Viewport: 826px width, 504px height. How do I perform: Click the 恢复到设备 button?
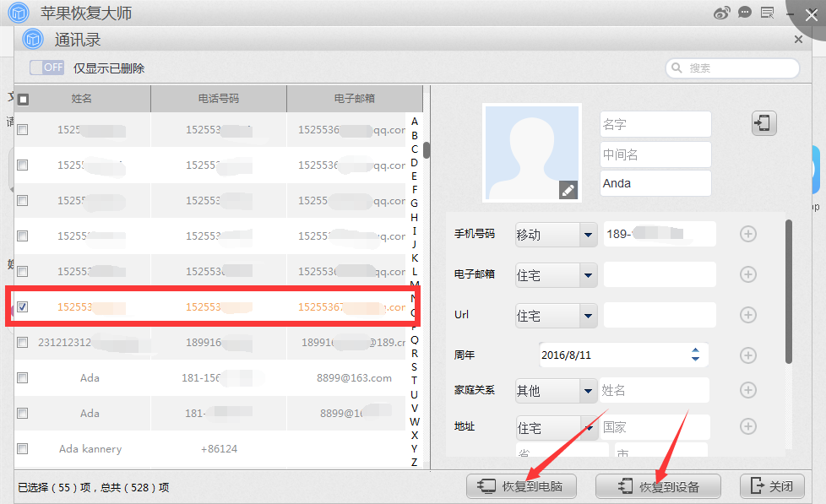(x=659, y=486)
